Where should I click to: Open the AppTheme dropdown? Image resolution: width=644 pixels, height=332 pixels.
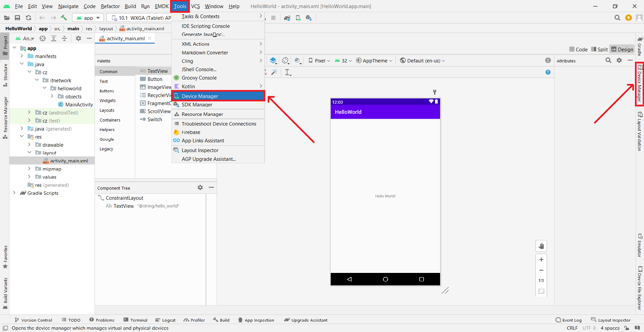(374, 61)
